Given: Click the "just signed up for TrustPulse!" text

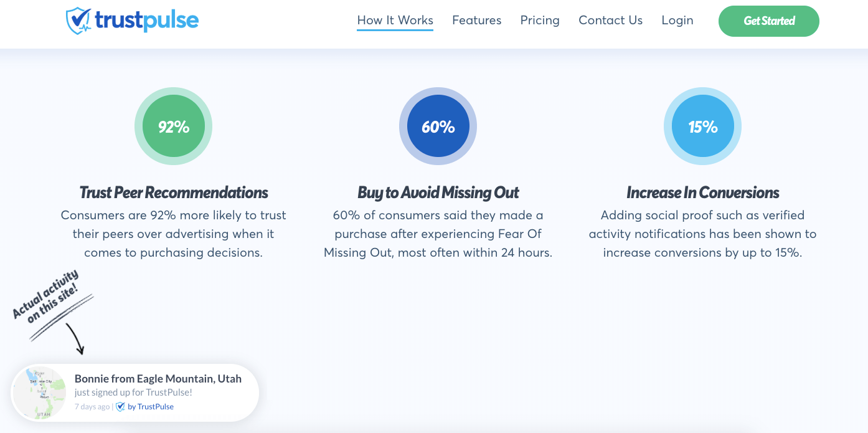Looking at the screenshot, I should click(x=133, y=393).
